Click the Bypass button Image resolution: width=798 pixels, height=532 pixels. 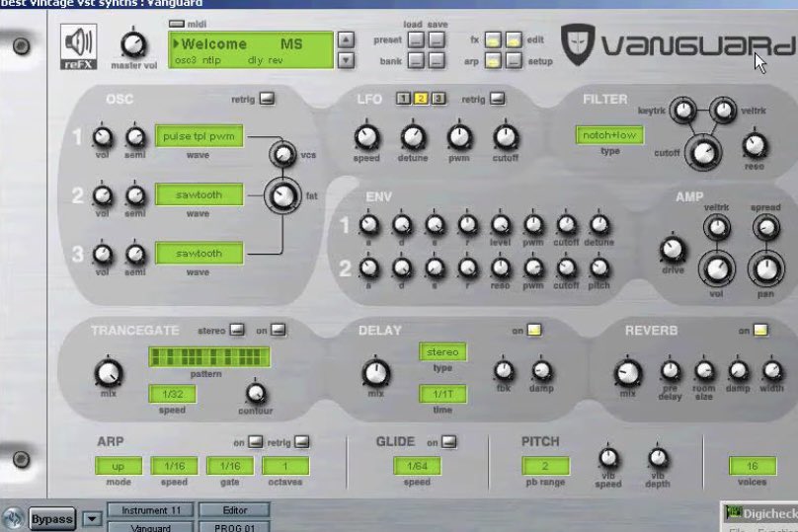[x=52, y=519]
